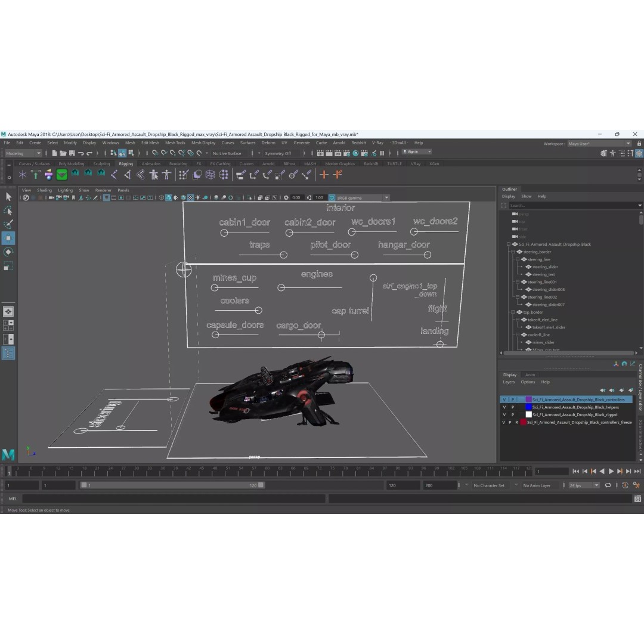This screenshot has width=644, height=644.
Task: Click the outliner Search field
Action: click(x=572, y=205)
